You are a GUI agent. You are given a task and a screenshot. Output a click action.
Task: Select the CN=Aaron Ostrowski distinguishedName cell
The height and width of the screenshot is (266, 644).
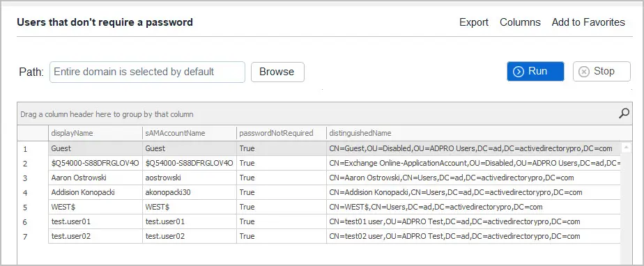click(x=473, y=178)
